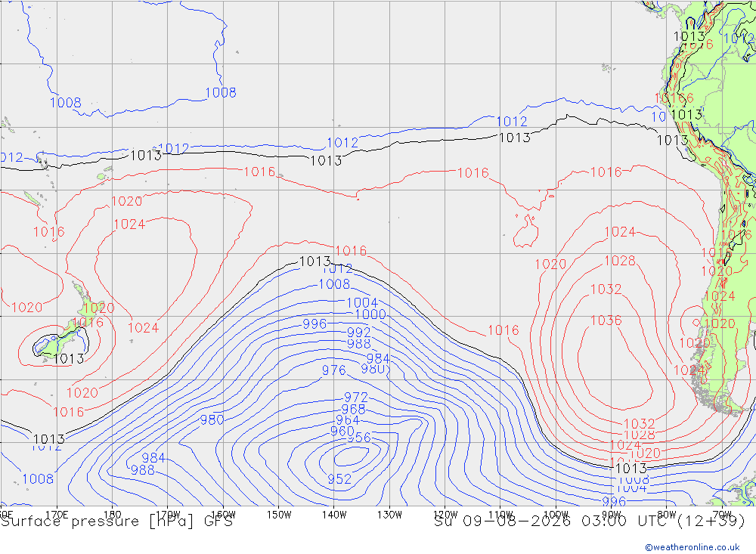
Task: Click the 992 isobar label
Action: [358, 333]
